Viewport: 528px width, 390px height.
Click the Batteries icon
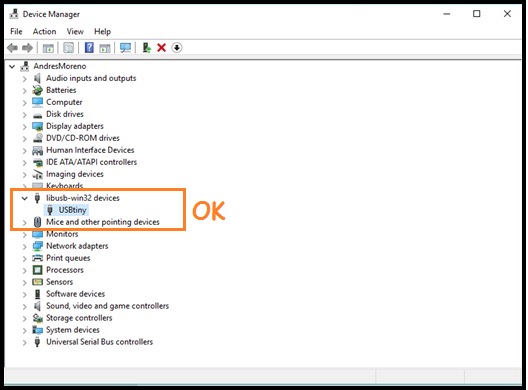[37, 90]
